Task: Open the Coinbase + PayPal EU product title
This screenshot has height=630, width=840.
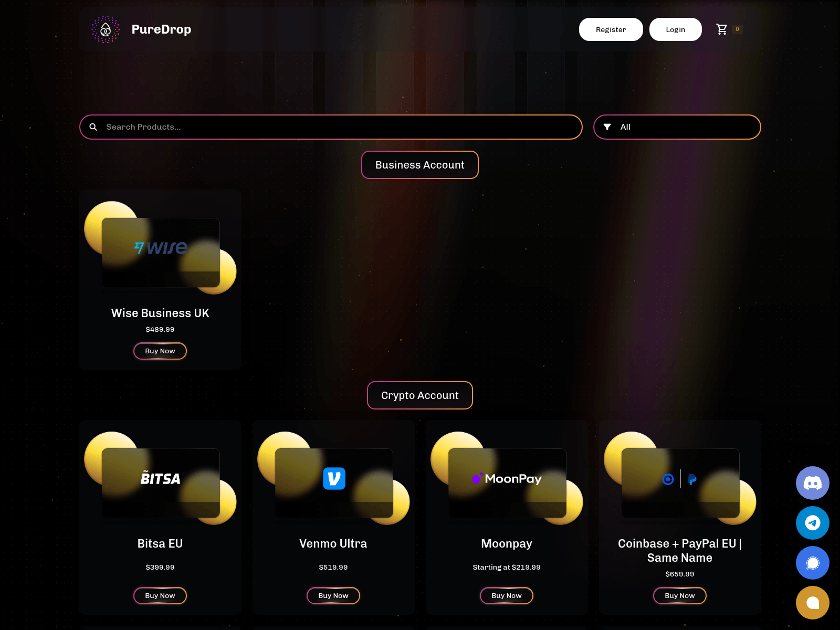Action: (679, 551)
